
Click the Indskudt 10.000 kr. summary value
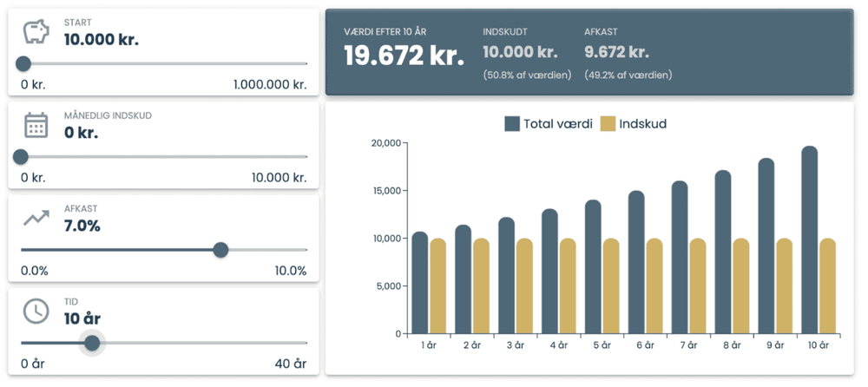coord(521,52)
